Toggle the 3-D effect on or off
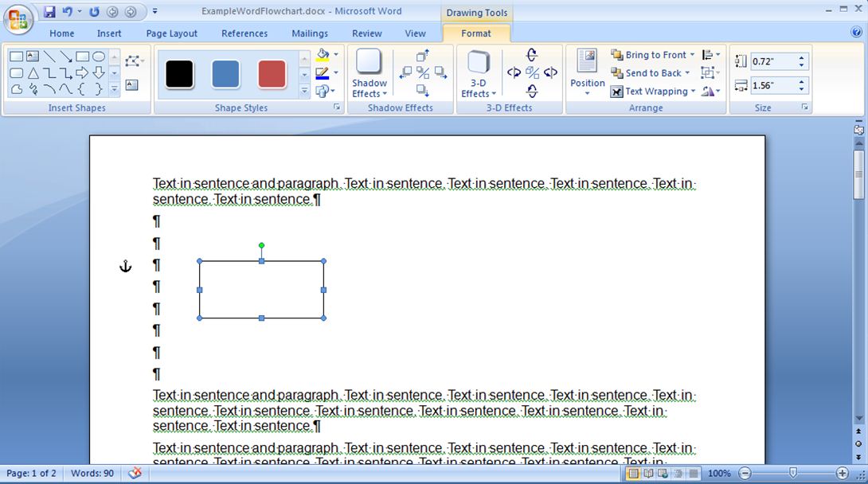 click(531, 72)
